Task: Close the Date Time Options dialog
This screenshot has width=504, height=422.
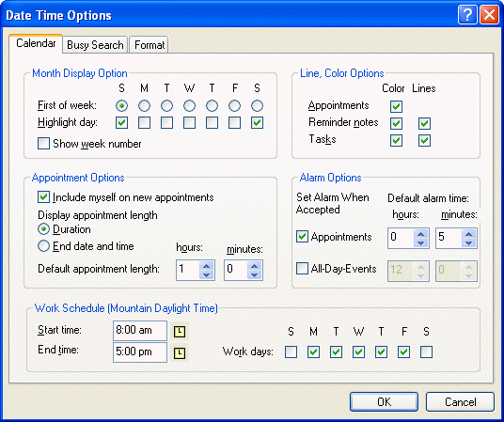Action: coord(489,15)
